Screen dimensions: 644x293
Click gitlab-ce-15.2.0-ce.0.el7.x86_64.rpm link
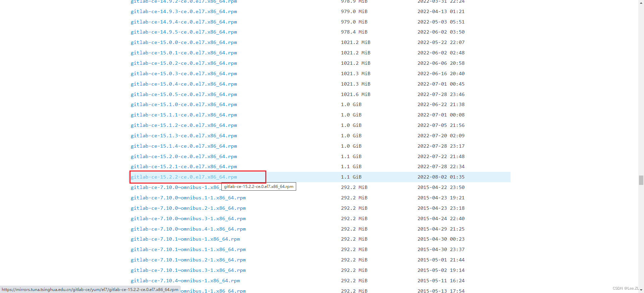pyautogui.click(x=184, y=156)
